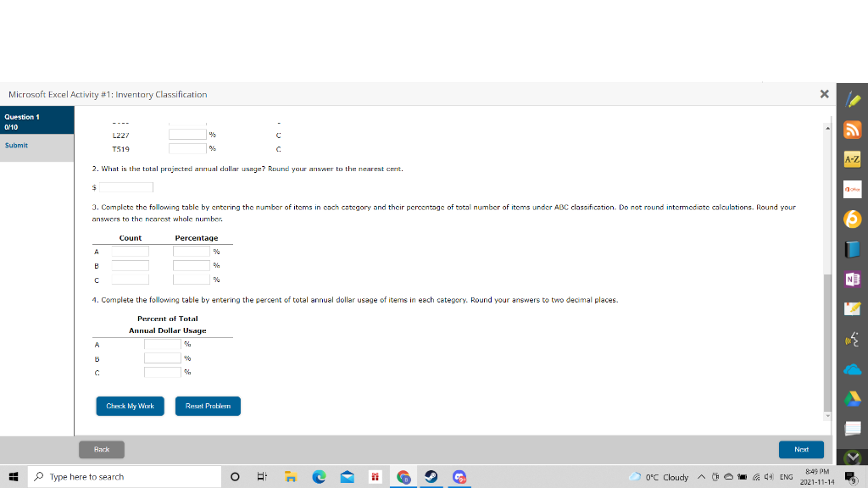
Task: Click the Check My Work button
Action: [130, 406]
